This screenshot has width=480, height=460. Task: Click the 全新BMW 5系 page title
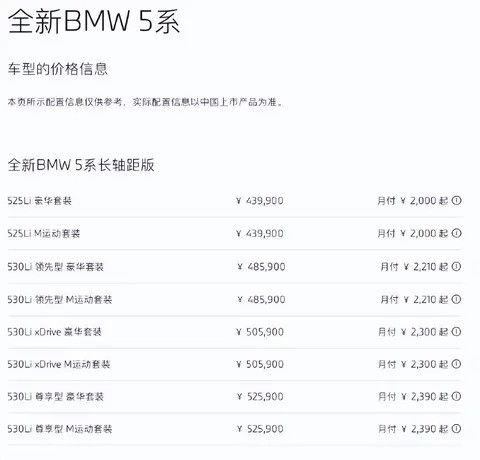pyautogui.click(x=94, y=21)
